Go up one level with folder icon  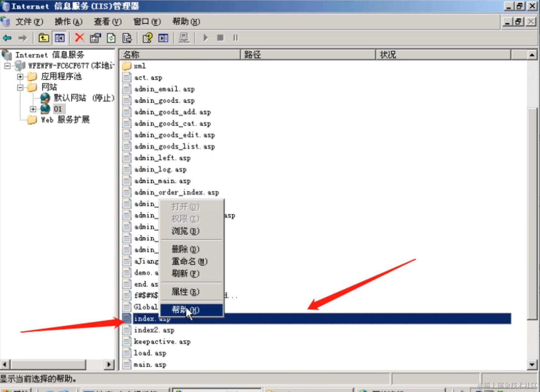click(x=44, y=38)
